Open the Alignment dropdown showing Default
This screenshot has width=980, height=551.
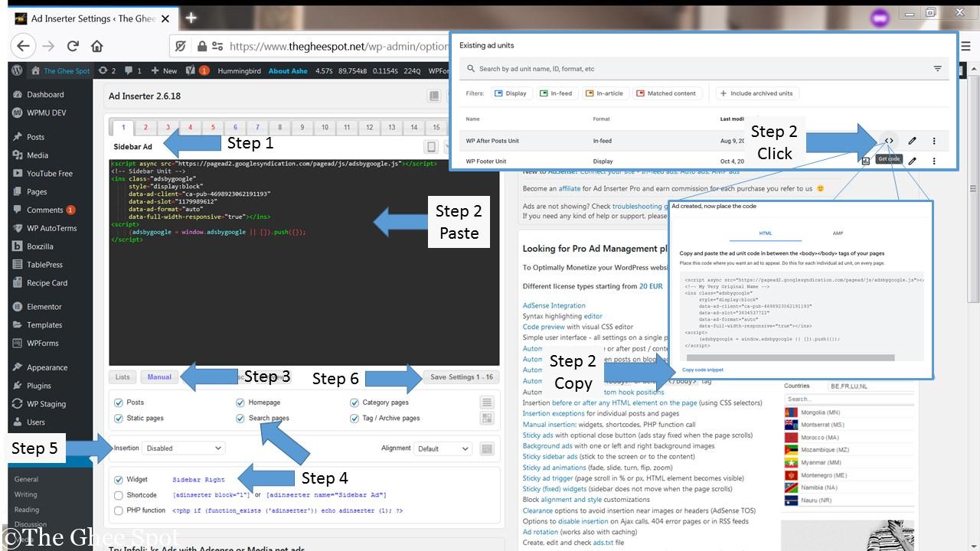click(443, 448)
